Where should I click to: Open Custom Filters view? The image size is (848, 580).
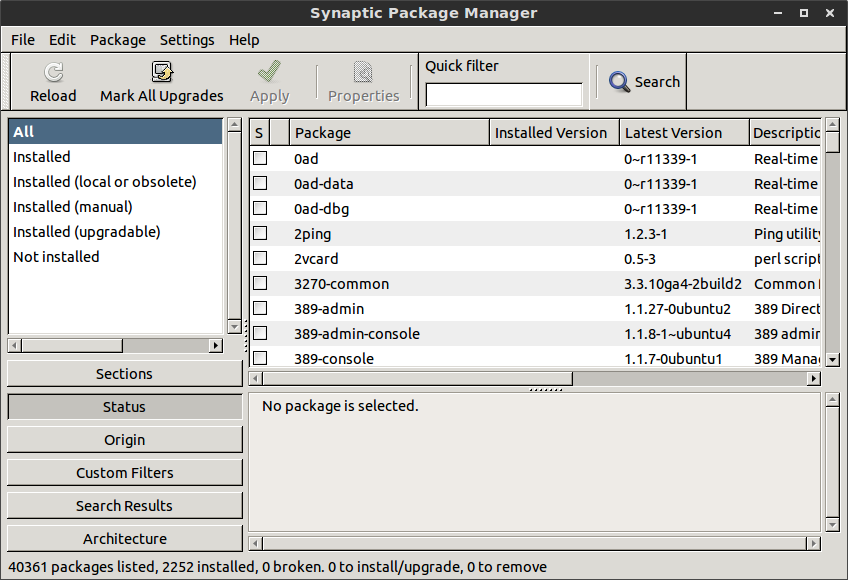[124, 473]
